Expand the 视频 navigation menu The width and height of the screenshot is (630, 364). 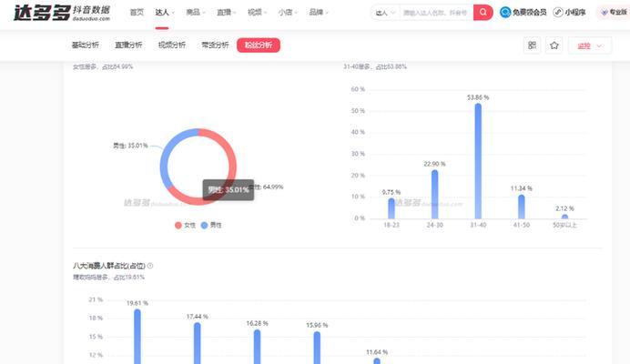[257, 13]
